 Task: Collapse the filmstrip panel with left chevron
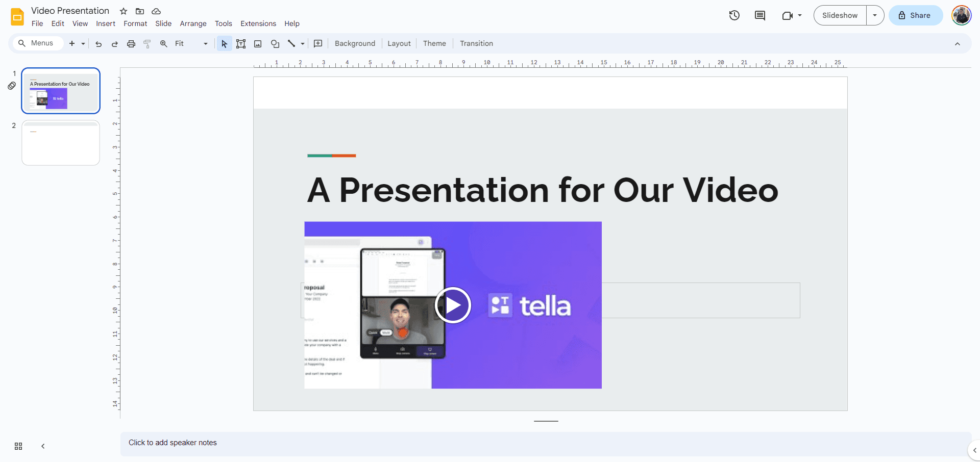click(x=43, y=446)
